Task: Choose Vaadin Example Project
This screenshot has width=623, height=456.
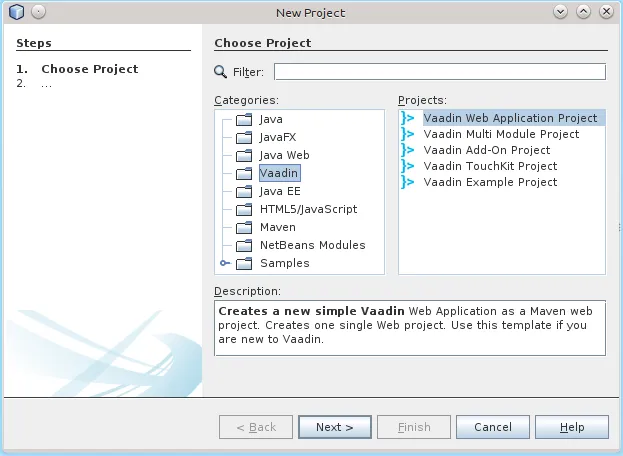Action: [490, 182]
